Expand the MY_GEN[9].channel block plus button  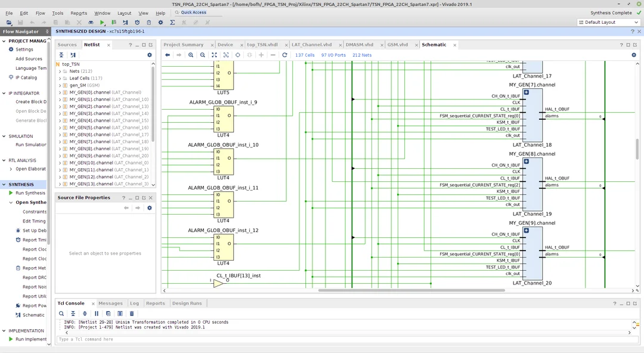click(x=526, y=231)
